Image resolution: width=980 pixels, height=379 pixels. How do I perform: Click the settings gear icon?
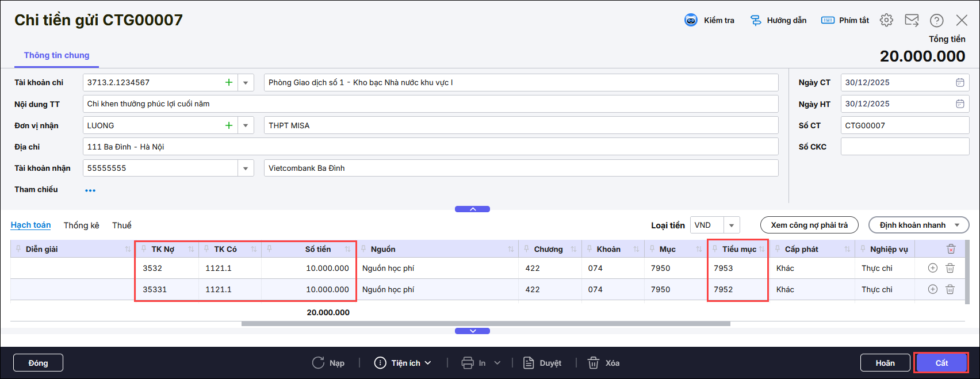tap(886, 20)
